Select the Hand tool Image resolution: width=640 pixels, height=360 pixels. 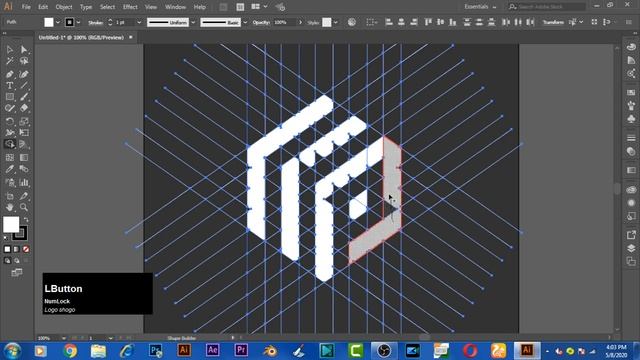tap(9, 207)
